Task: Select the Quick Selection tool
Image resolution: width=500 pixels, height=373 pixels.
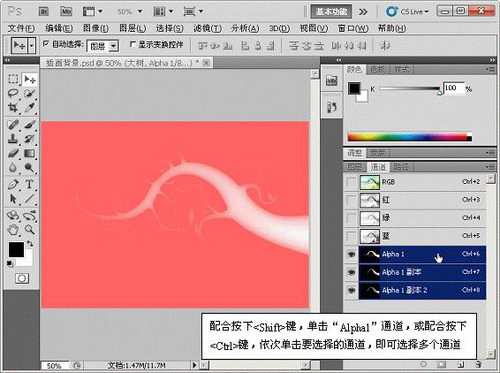Action: 30,94
